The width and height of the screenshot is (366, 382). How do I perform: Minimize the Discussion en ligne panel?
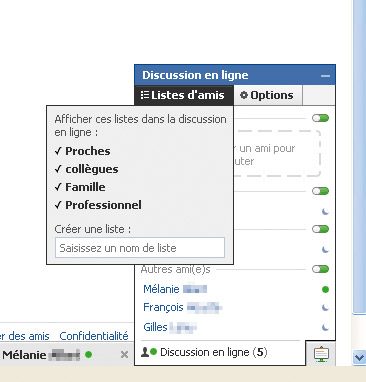pos(325,76)
